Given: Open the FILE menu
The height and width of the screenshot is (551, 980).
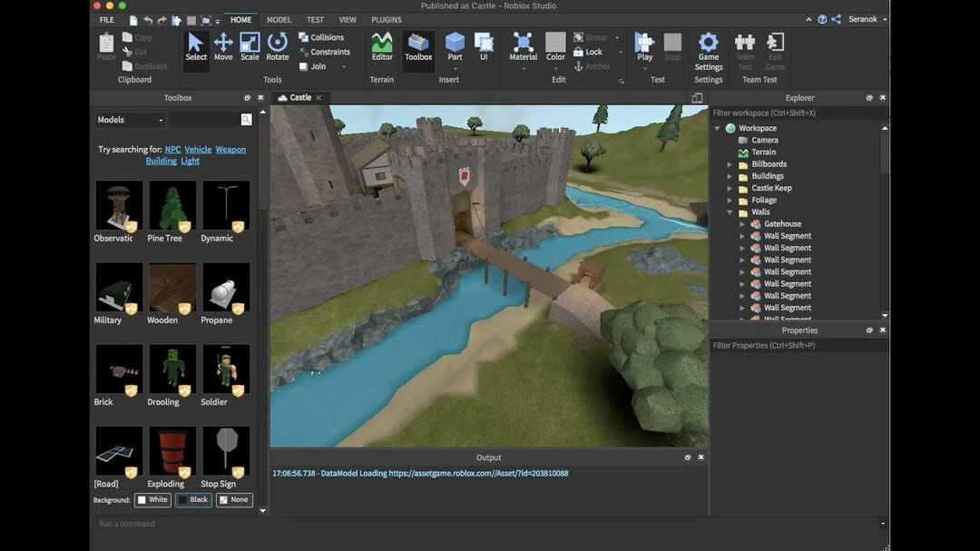Looking at the screenshot, I should [x=107, y=20].
